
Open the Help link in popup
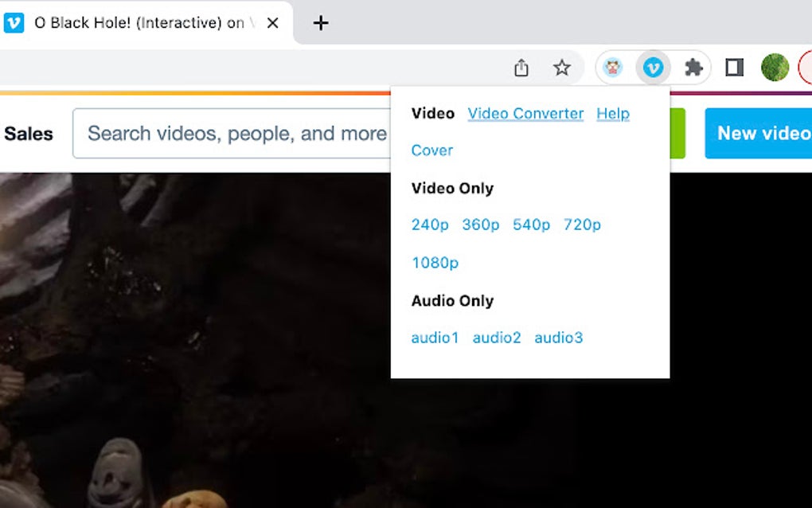(x=613, y=113)
